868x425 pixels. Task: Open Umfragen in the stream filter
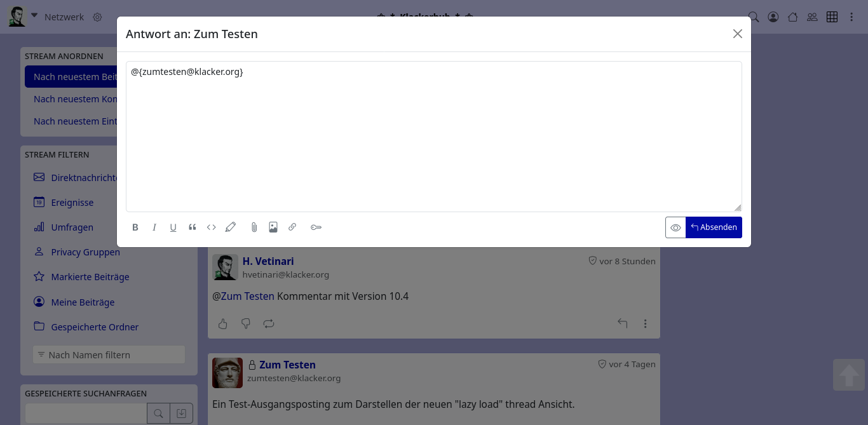[72, 227]
